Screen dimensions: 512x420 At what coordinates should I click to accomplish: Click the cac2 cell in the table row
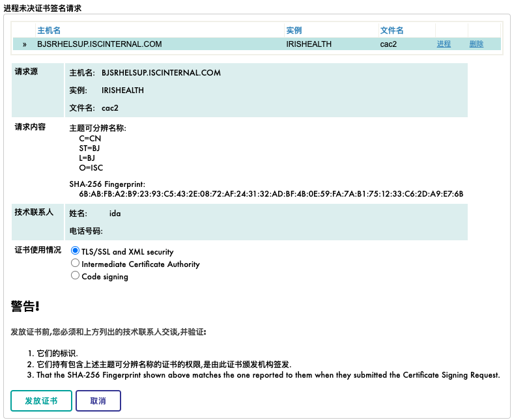coord(389,44)
